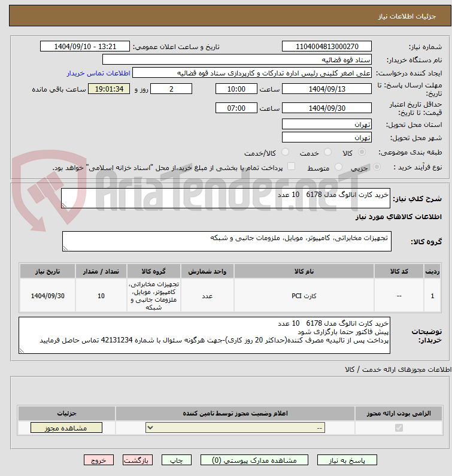
Task: Select the جزیی purchase type radio
Action: click(x=377, y=166)
